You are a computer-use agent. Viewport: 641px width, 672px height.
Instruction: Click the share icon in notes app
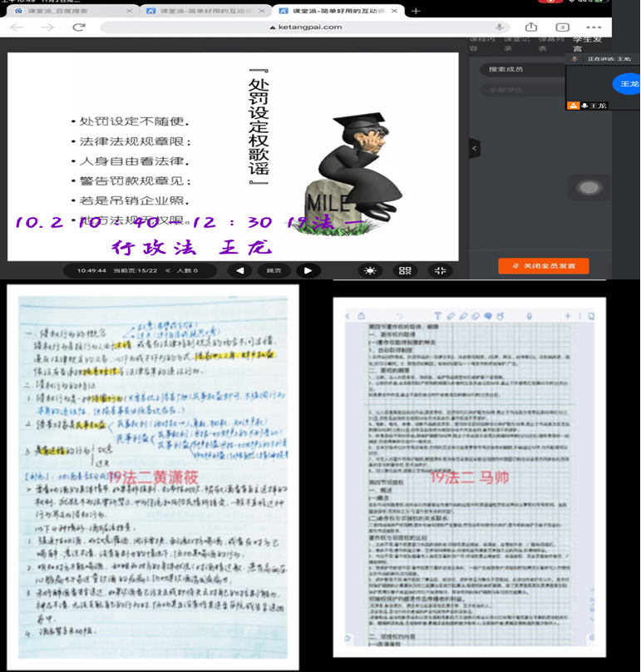click(361, 315)
